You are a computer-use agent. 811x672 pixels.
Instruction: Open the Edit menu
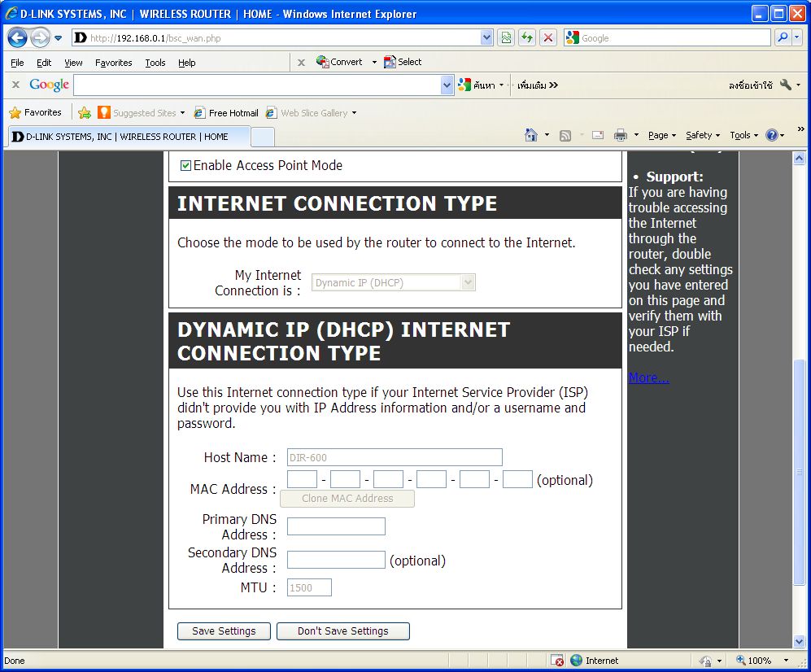tap(44, 63)
